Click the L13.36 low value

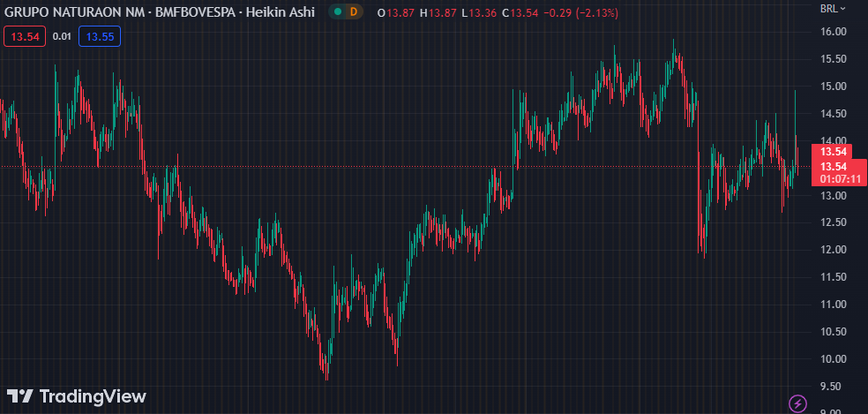pyautogui.click(x=479, y=12)
